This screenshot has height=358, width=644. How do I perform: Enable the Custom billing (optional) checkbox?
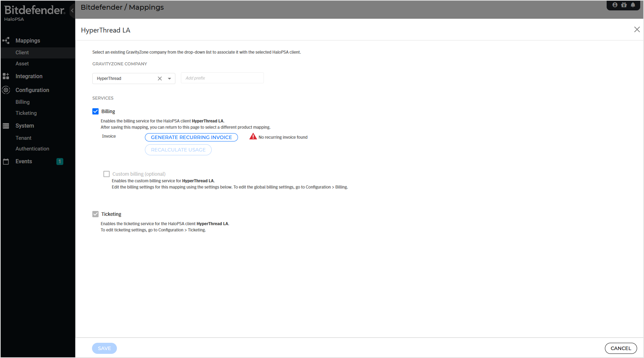(106, 174)
